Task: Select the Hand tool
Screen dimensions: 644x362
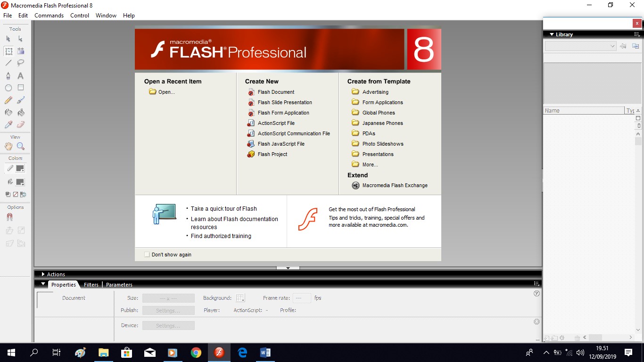Action: 8,146
